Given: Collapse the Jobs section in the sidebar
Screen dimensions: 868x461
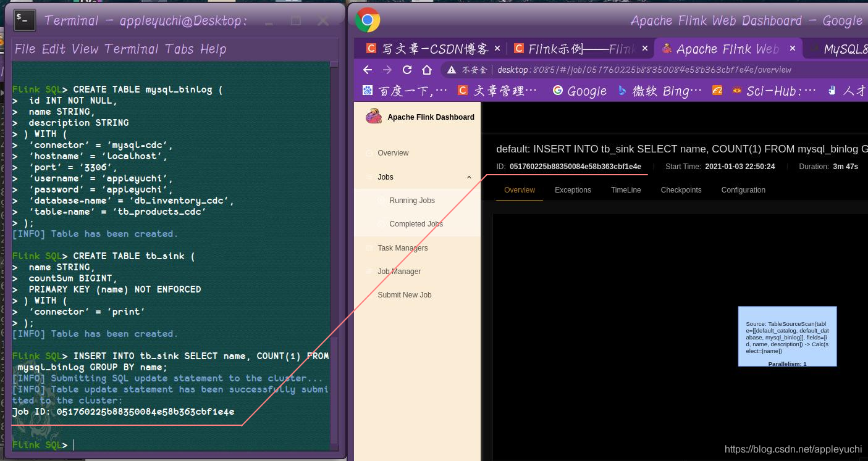Looking at the screenshot, I should (468, 177).
